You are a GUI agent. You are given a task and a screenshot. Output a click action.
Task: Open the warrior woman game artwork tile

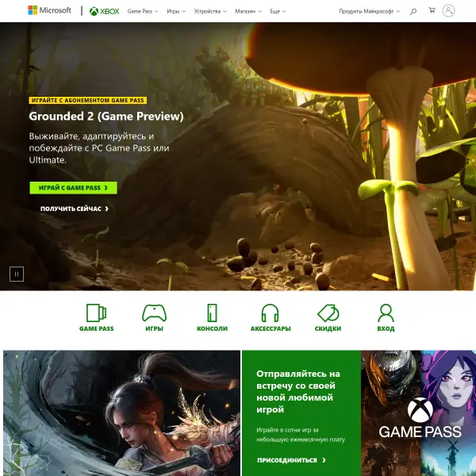pyautogui.click(x=121, y=413)
